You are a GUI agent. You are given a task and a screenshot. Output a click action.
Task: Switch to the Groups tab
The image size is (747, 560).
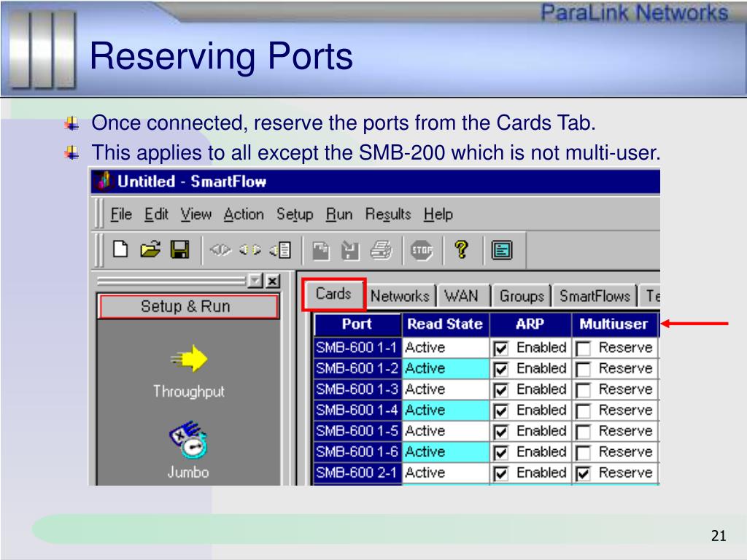coord(522,296)
